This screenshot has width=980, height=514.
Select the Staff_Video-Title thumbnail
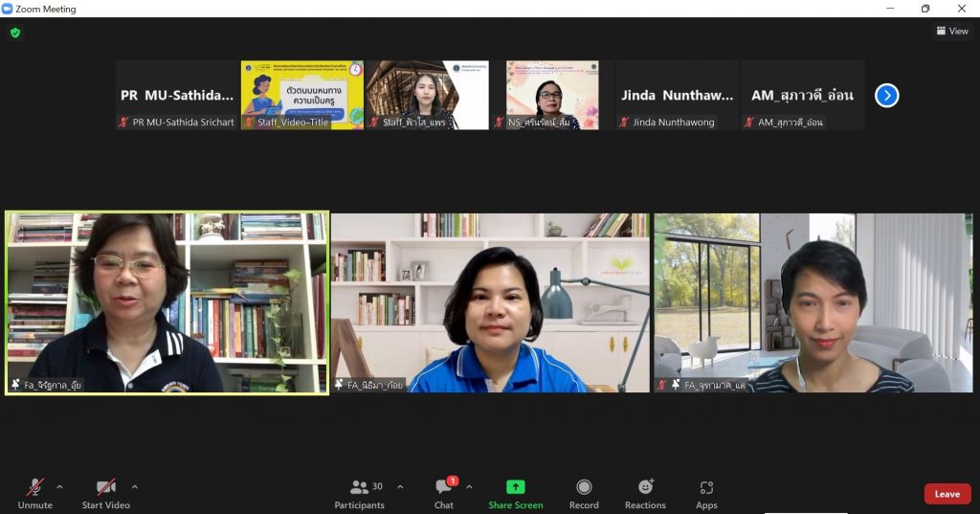(x=302, y=95)
